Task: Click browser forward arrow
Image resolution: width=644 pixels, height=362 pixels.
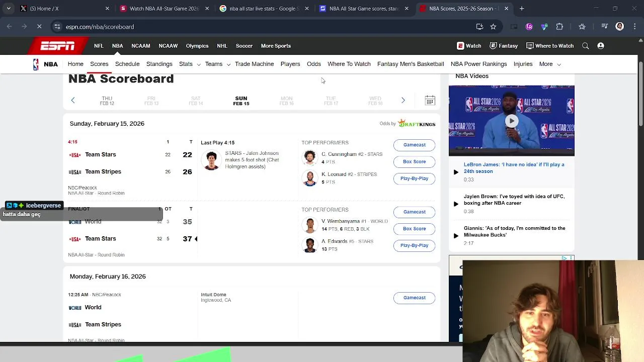Action: click(24, 27)
